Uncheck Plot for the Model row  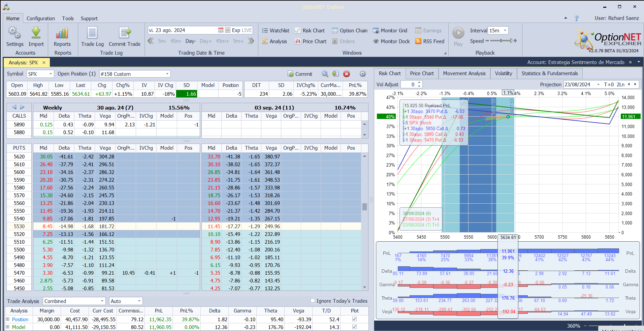tap(354, 327)
